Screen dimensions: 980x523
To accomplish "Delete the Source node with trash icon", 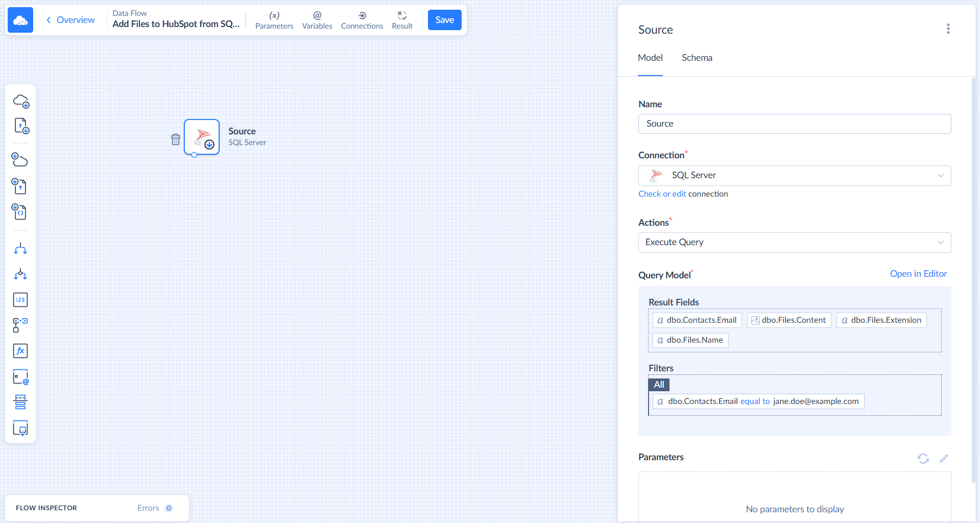I will (176, 139).
